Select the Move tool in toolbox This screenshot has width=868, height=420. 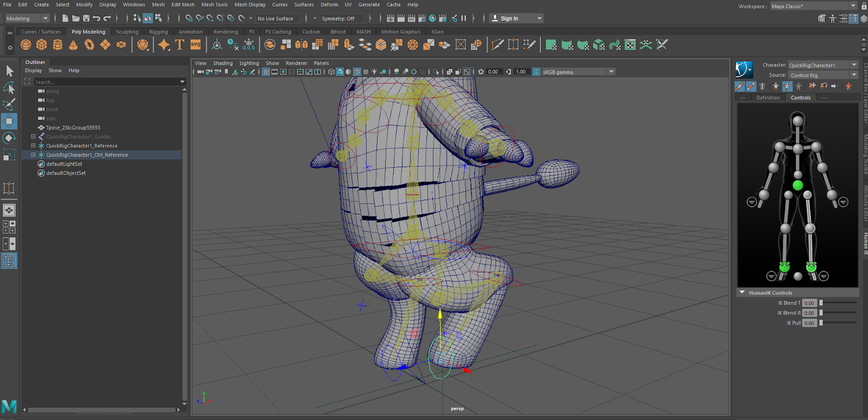(9, 121)
